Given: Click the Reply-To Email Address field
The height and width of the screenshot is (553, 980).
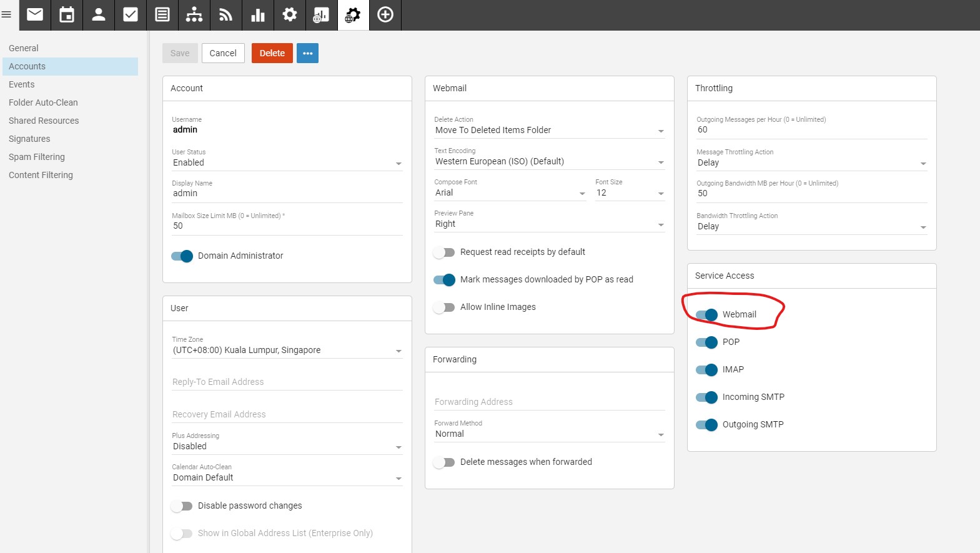Looking at the screenshot, I should (287, 382).
